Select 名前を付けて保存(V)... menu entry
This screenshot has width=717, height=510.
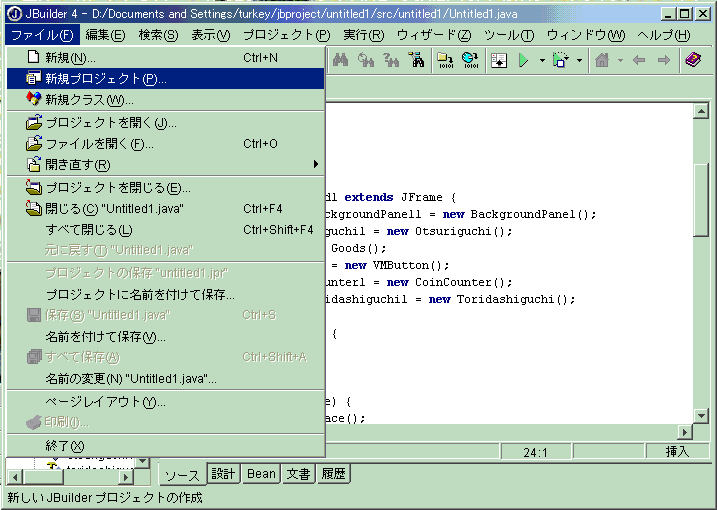(105, 336)
